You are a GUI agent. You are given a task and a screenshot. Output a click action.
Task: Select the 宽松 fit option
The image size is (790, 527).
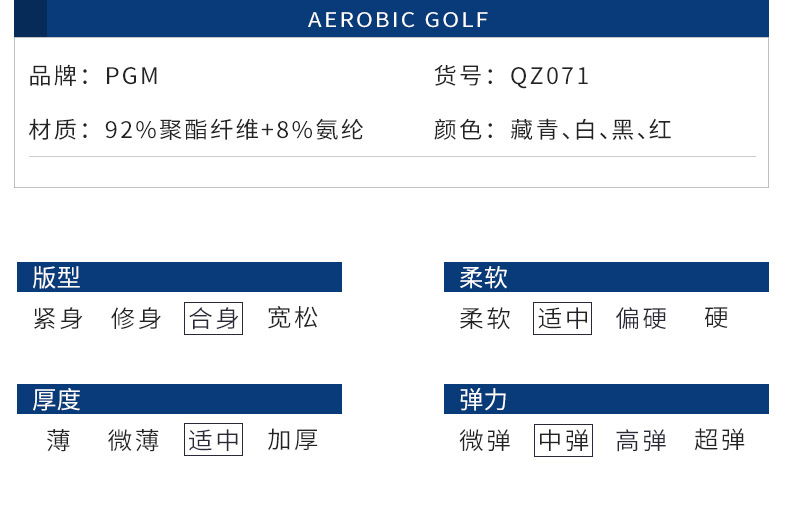[293, 319]
